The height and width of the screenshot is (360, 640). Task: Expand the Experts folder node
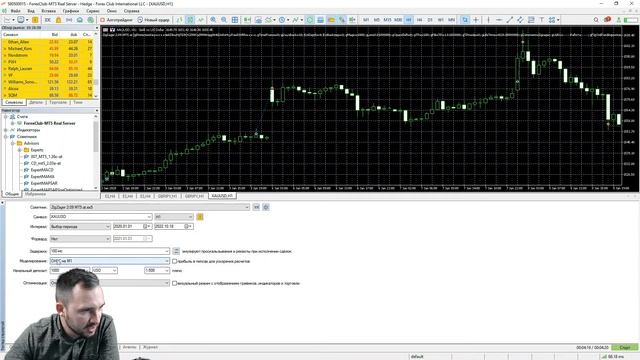point(19,150)
